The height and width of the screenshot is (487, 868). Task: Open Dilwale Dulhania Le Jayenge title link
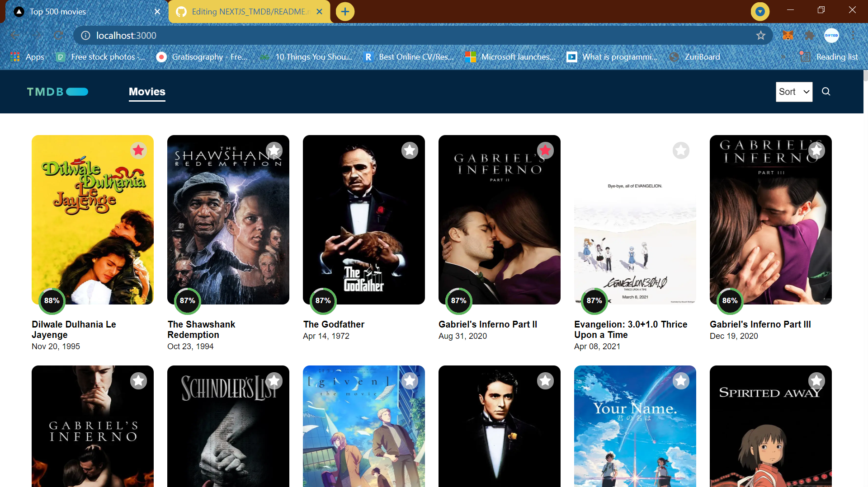pos(74,330)
